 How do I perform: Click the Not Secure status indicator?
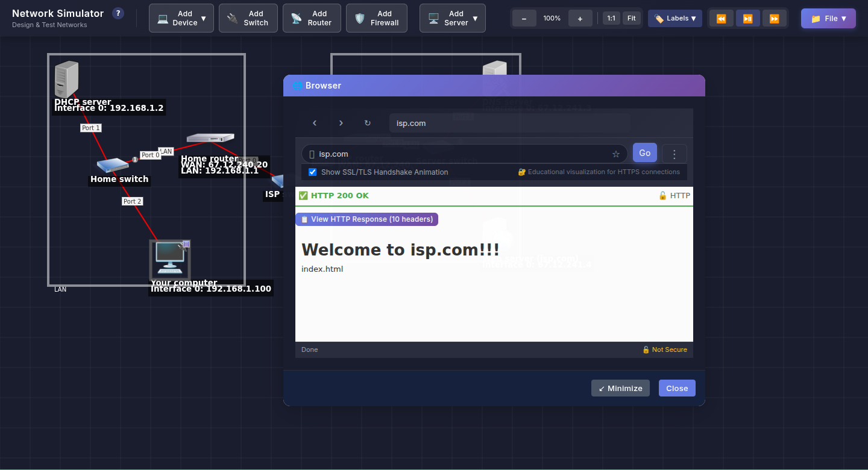pos(664,349)
